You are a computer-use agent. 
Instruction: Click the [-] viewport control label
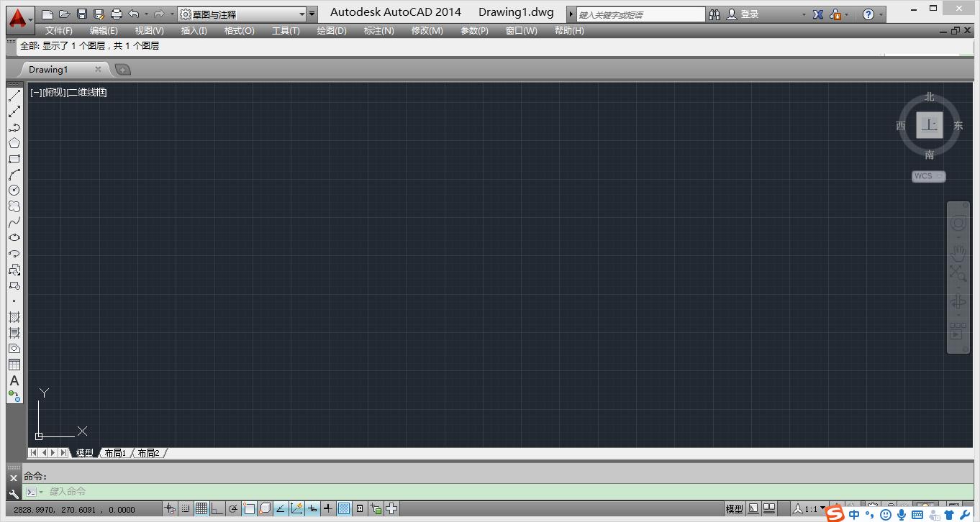[x=36, y=92]
